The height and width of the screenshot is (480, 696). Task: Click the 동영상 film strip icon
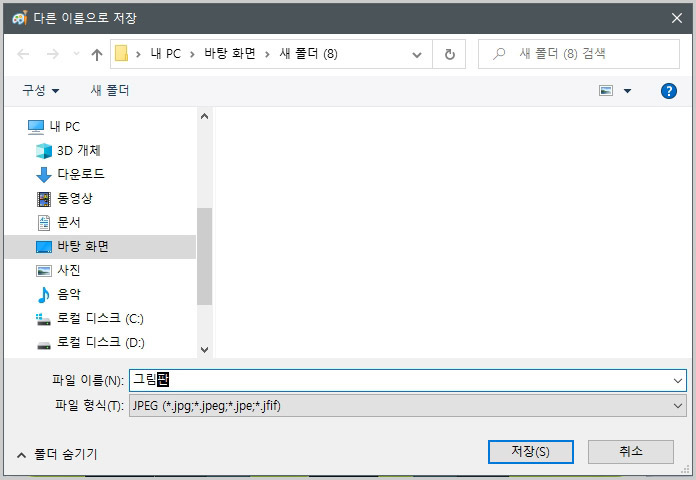44,199
